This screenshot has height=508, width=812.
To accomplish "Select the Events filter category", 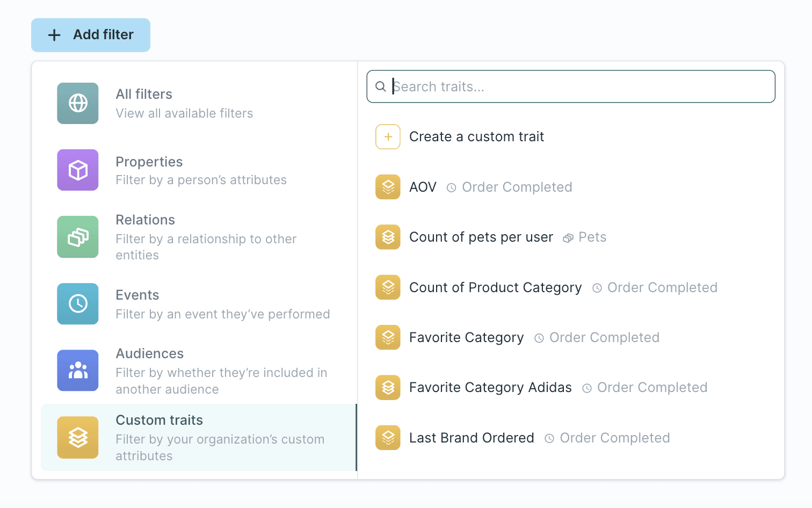I will click(161, 304).
